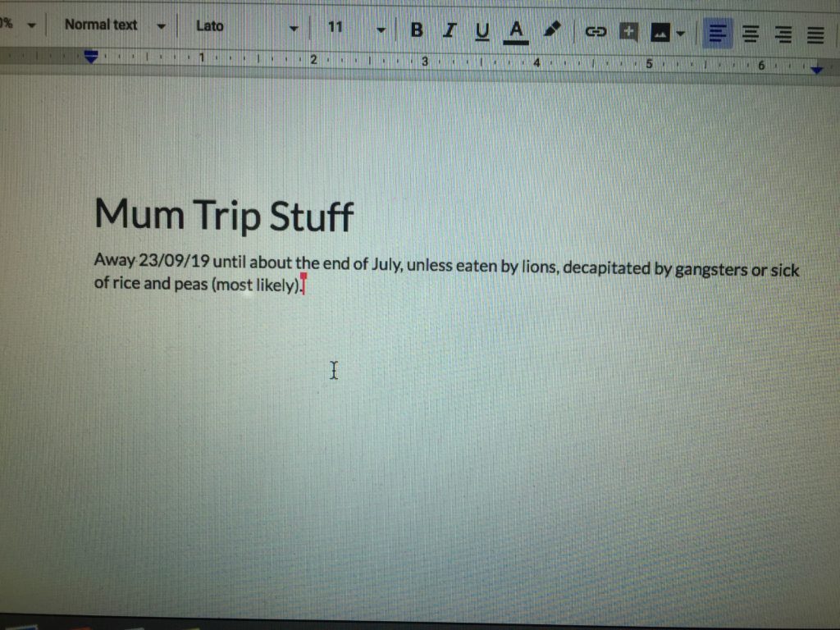The height and width of the screenshot is (630, 840).
Task: Open the text color picker
Action: pyautogui.click(x=516, y=31)
